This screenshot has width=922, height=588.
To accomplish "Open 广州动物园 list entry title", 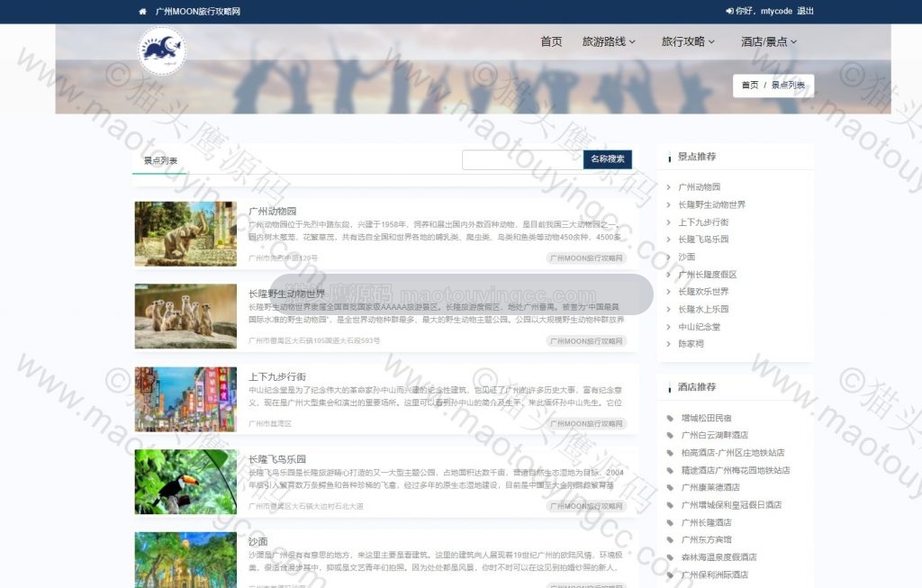I will tap(272, 211).
